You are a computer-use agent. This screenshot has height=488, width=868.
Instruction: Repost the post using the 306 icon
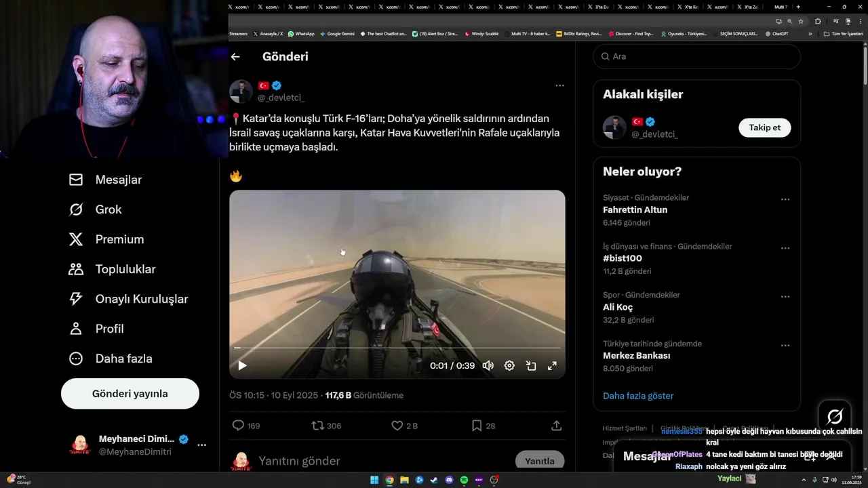pyautogui.click(x=317, y=426)
